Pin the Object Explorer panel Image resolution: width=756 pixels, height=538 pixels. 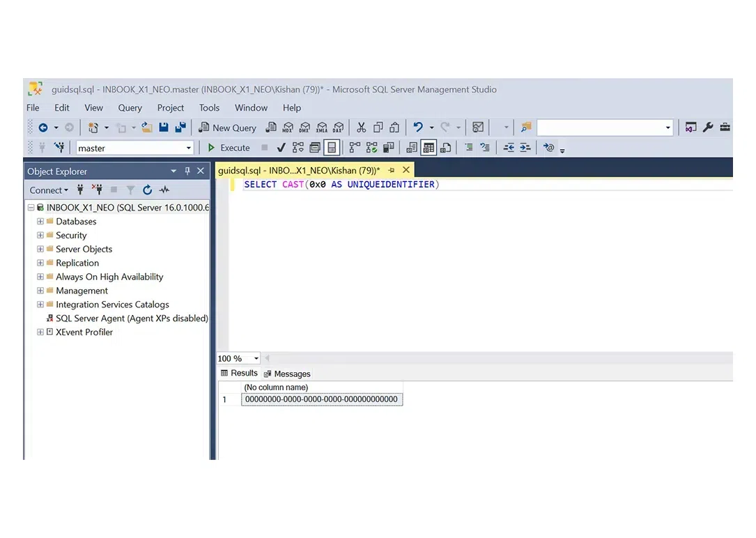[187, 171]
